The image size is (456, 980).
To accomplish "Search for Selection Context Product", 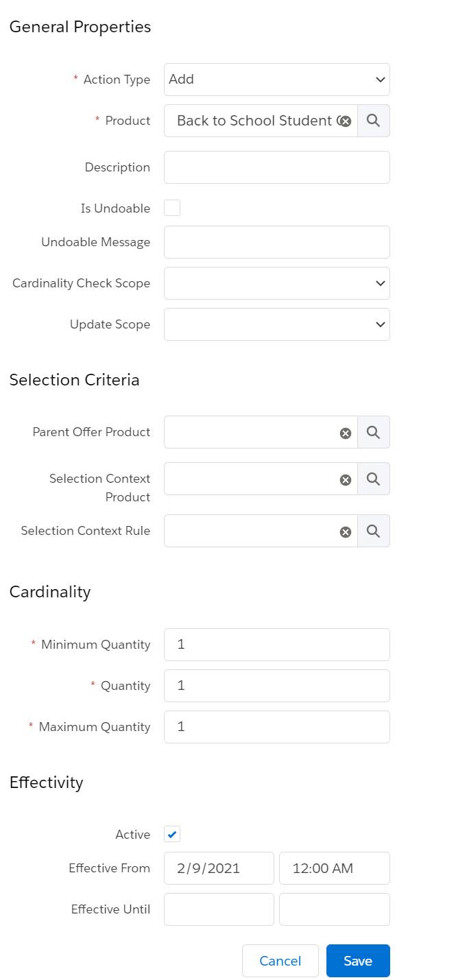I will click(374, 479).
